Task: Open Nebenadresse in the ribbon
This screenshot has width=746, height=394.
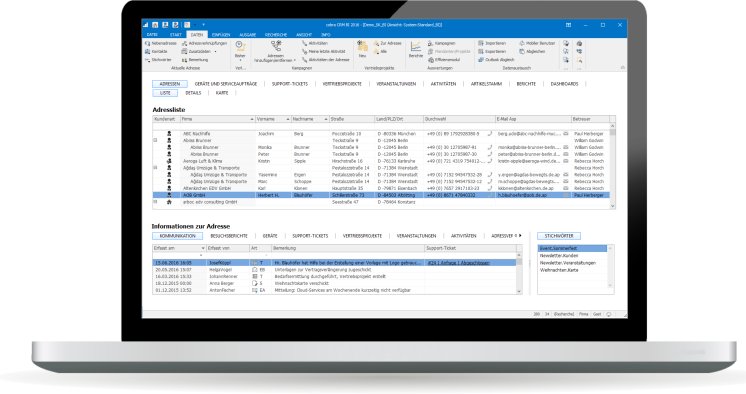Action: (161, 43)
